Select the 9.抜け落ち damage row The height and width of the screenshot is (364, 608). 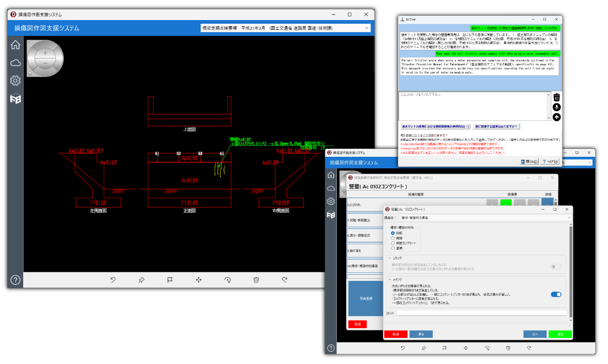(364, 251)
